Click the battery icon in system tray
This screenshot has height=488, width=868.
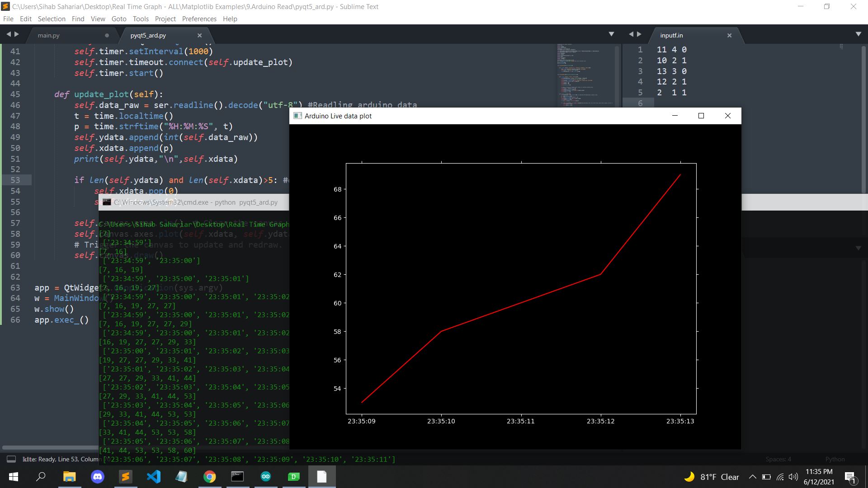[x=766, y=477]
